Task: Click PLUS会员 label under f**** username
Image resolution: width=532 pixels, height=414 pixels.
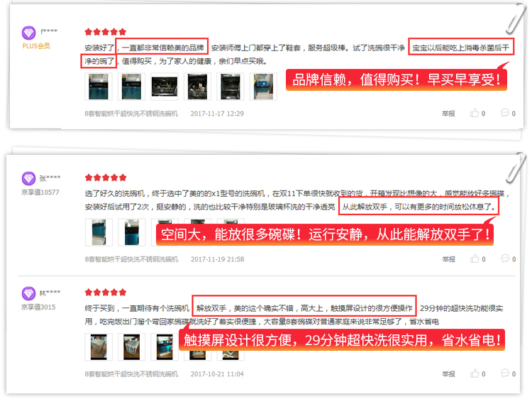Action: (36, 46)
